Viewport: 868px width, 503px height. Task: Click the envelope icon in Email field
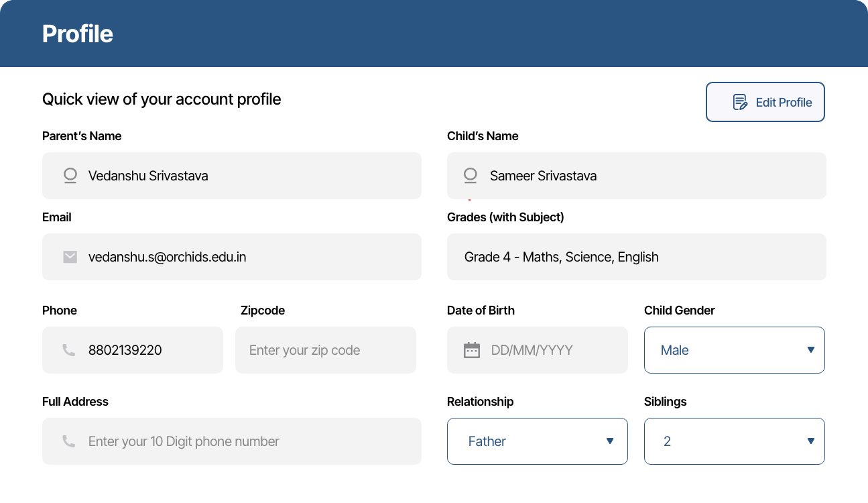(x=70, y=257)
